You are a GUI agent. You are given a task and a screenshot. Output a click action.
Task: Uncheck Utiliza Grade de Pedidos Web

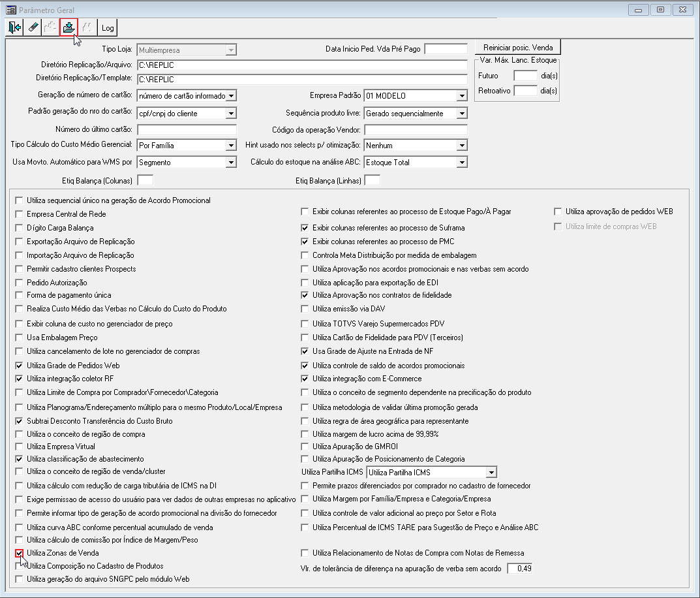pyautogui.click(x=19, y=366)
